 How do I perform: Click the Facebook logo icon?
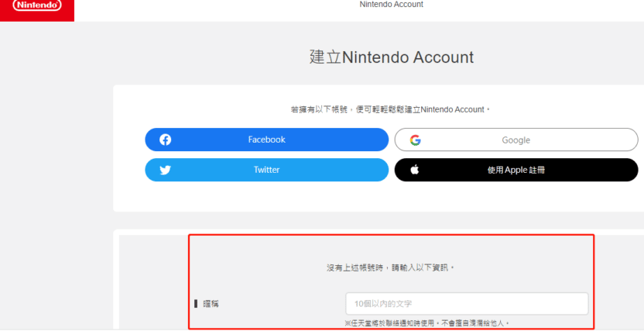point(165,140)
